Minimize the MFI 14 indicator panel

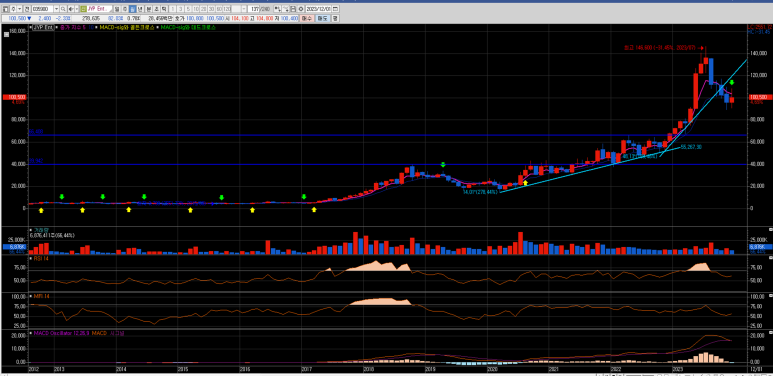pos(771,295)
